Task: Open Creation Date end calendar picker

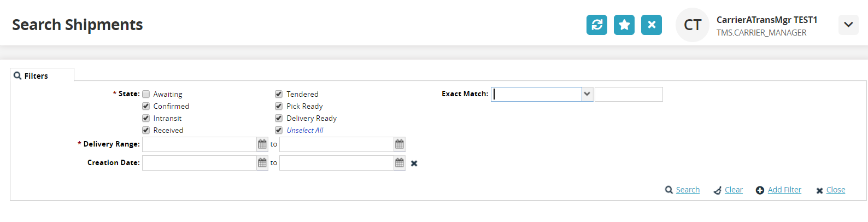Action: [x=400, y=163]
